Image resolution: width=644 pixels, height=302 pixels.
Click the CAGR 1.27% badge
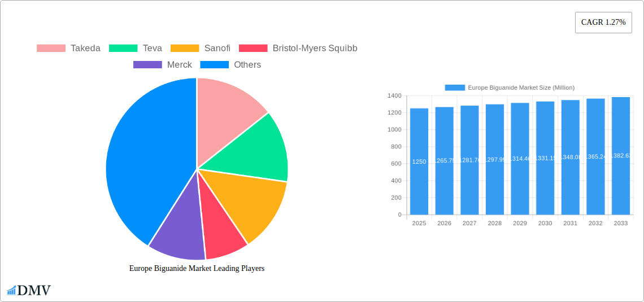[x=603, y=23]
